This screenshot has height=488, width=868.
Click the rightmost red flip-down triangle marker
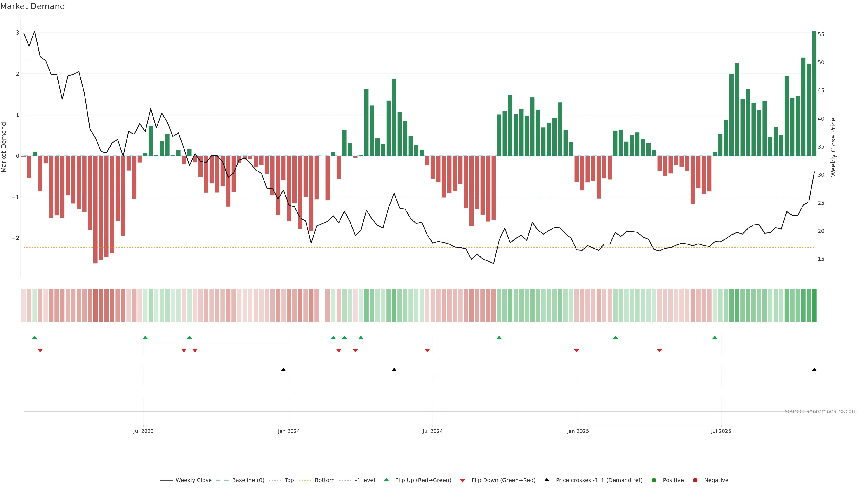(659, 351)
